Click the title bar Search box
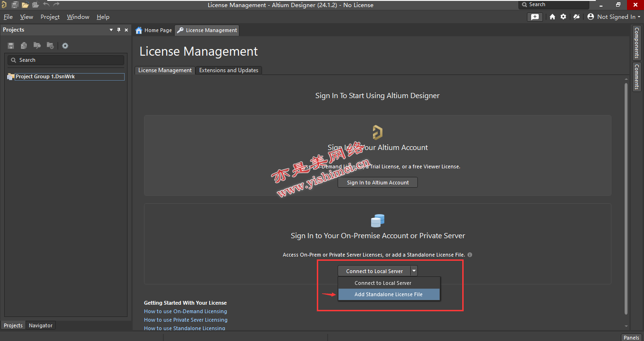The width and height of the screenshot is (644, 341). (554, 5)
